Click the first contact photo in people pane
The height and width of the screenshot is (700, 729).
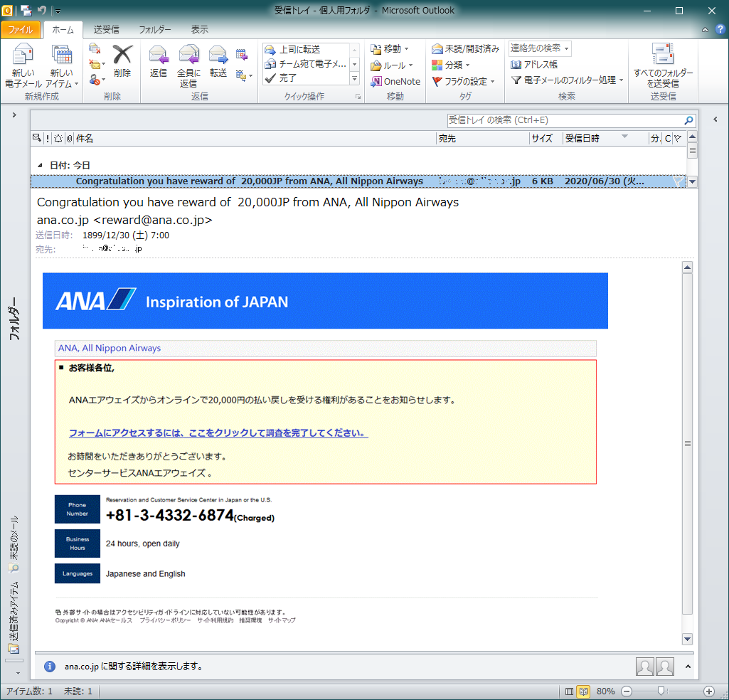click(645, 667)
